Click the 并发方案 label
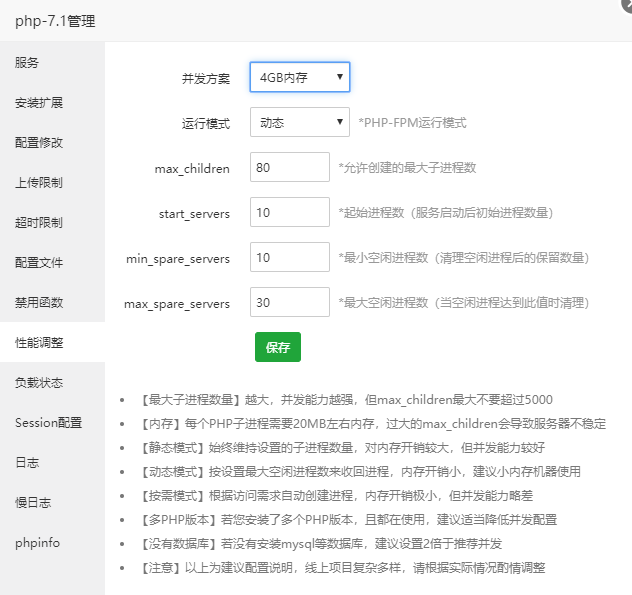This screenshot has width=632, height=595. click(x=206, y=78)
